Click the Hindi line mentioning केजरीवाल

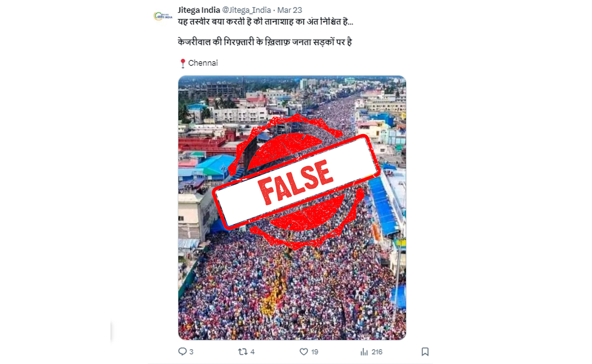(264, 42)
